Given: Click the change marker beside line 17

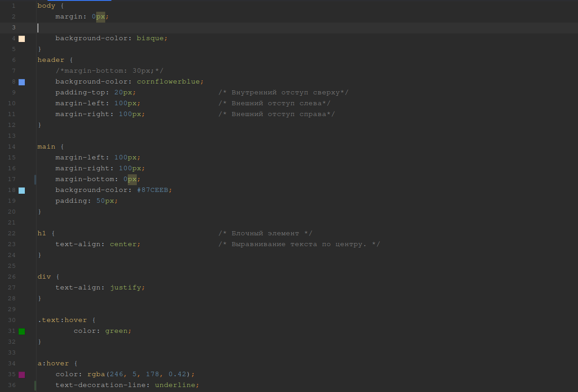Looking at the screenshot, I should pyautogui.click(x=35, y=180).
